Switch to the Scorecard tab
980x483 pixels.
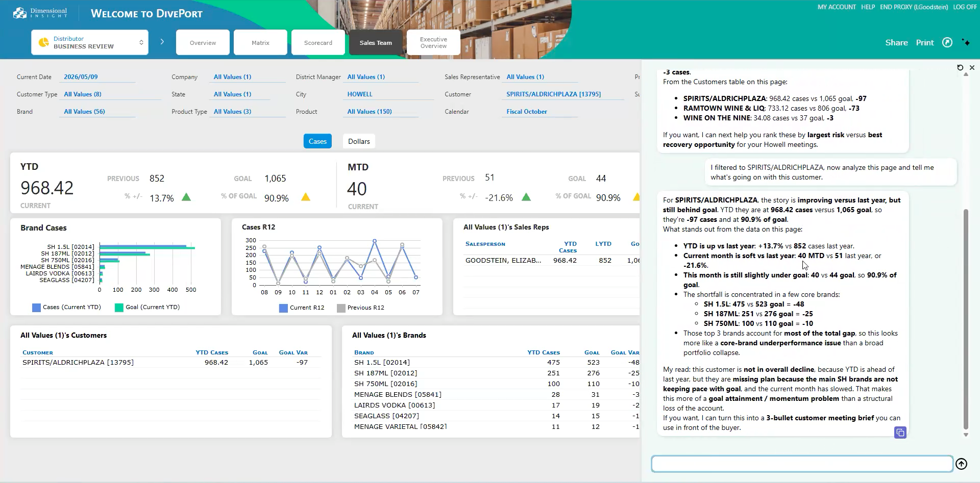pos(318,42)
